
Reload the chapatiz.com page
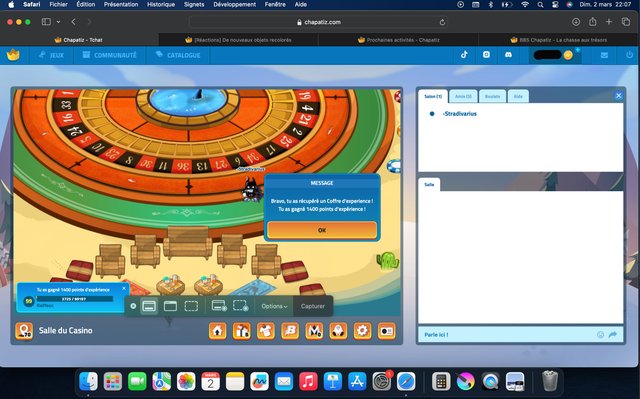pyautogui.click(x=442, y=22)
